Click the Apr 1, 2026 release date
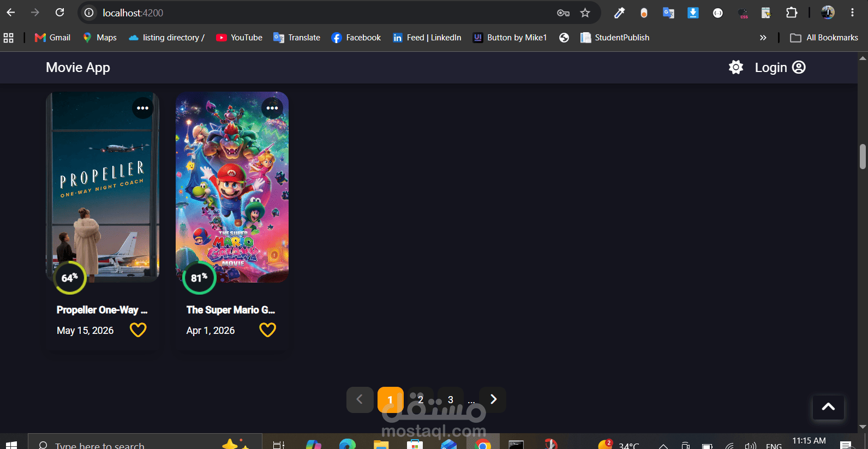The image size is (868, 449). tap(211, 331)
